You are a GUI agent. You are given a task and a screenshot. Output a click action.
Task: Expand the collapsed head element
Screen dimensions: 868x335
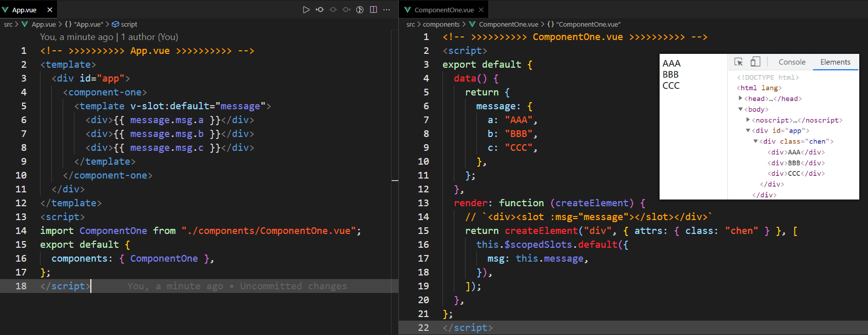(x=740, y=98)
